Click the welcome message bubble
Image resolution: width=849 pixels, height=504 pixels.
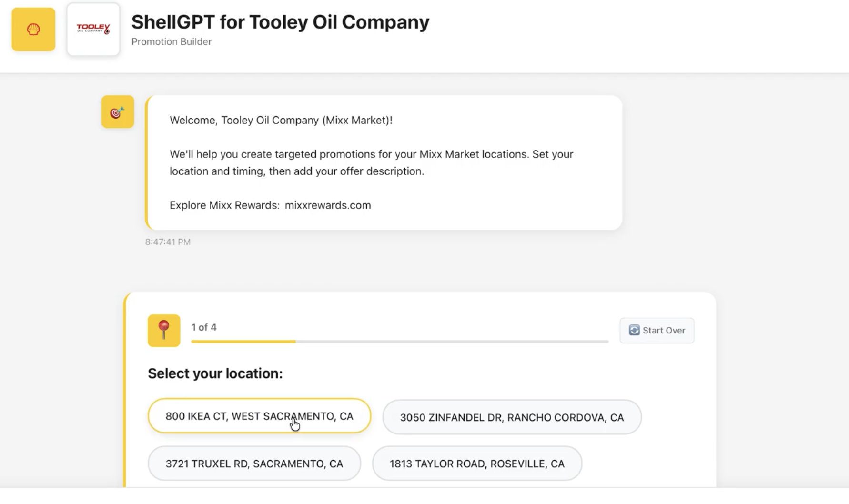point(384,163)
